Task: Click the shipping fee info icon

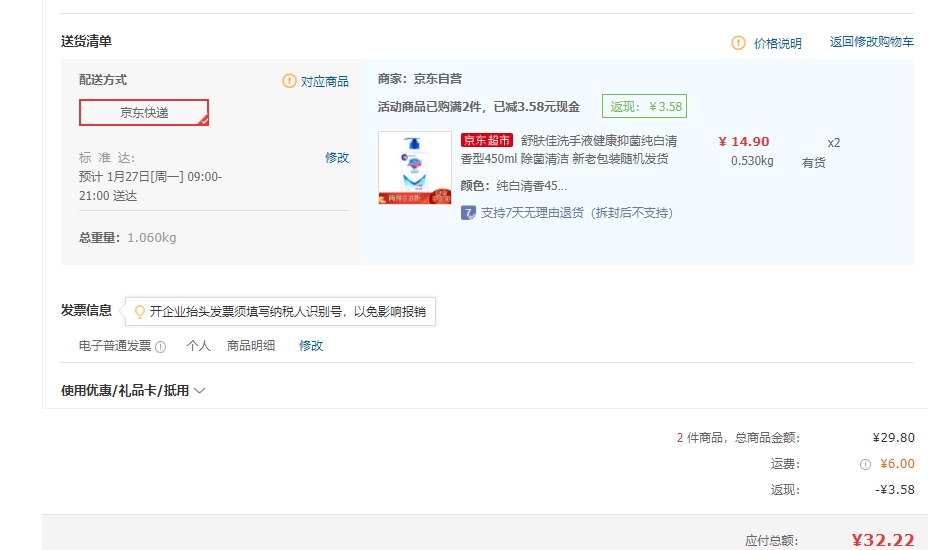Action: click(x=865, y=465)
